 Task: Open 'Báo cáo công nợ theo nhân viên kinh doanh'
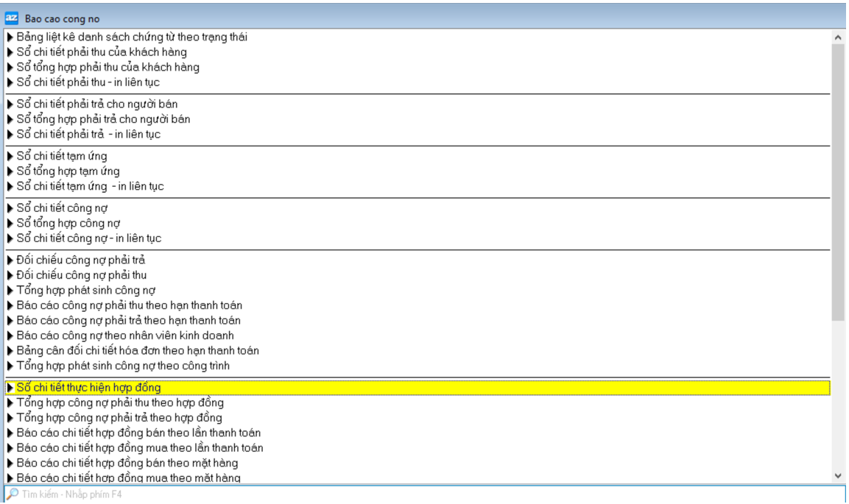pyautogui.click(x=125, y=336)
